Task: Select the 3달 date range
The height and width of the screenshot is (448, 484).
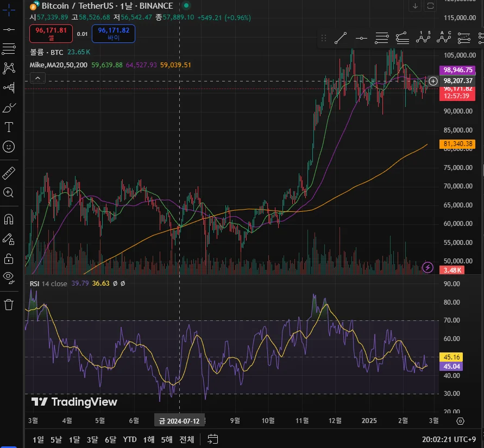Action: tap(92, 439)
